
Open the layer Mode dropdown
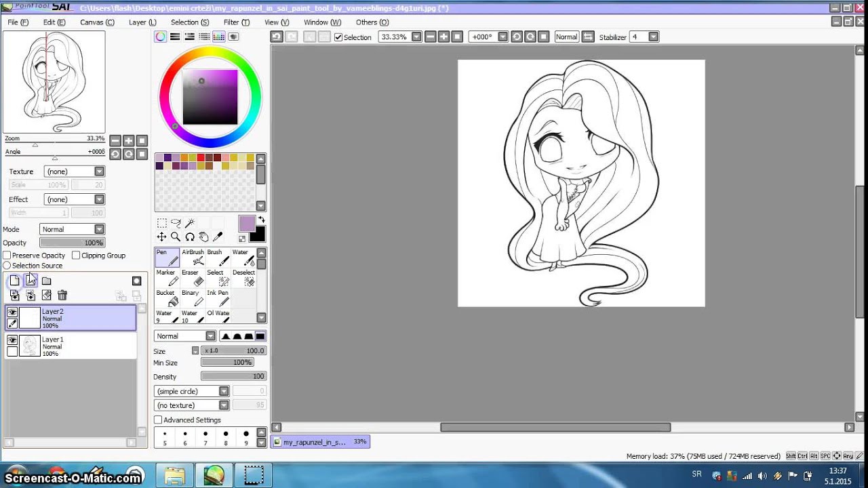72,229
